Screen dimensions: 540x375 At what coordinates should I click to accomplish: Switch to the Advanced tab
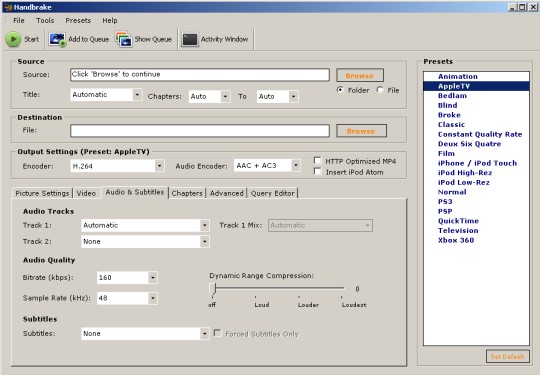click(227, 193)
